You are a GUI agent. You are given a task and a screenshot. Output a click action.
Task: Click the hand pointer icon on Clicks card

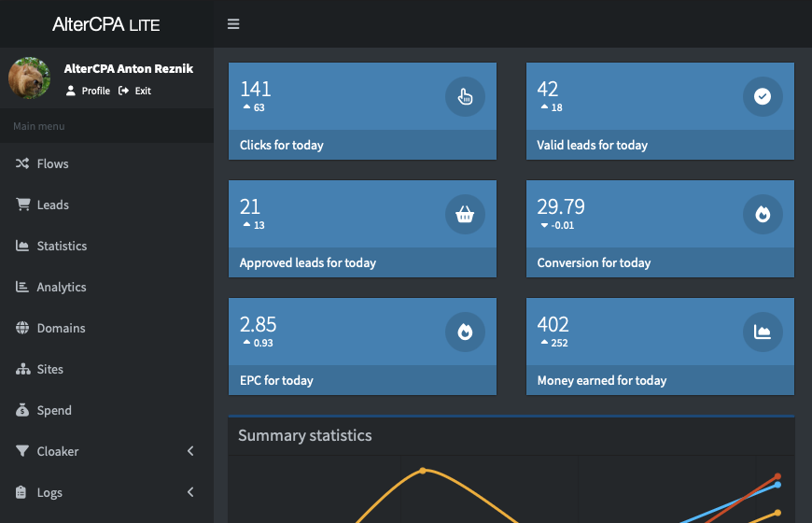(x=465, y=96)
